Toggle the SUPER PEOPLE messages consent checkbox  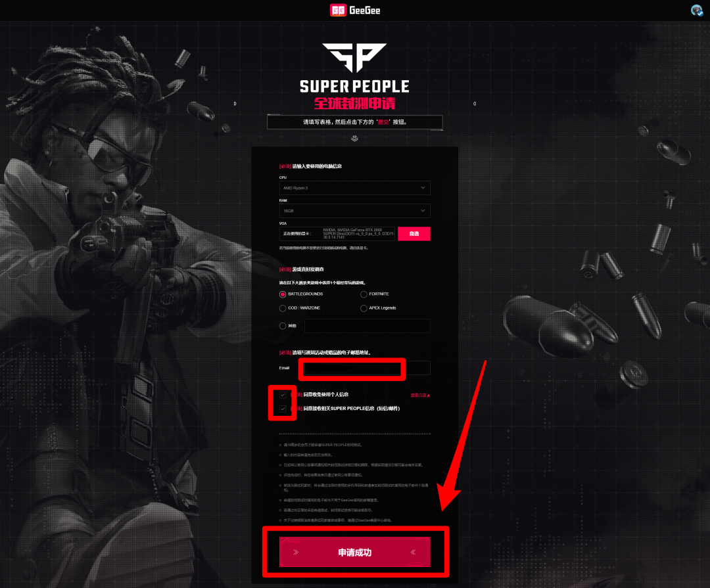click(283, 409)
